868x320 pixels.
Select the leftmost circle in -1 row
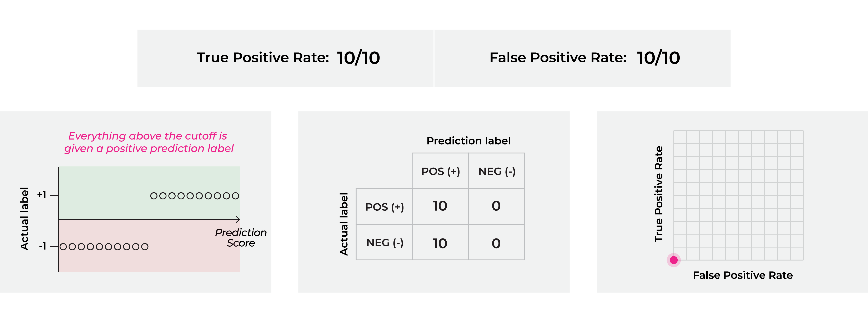[63, 247]
